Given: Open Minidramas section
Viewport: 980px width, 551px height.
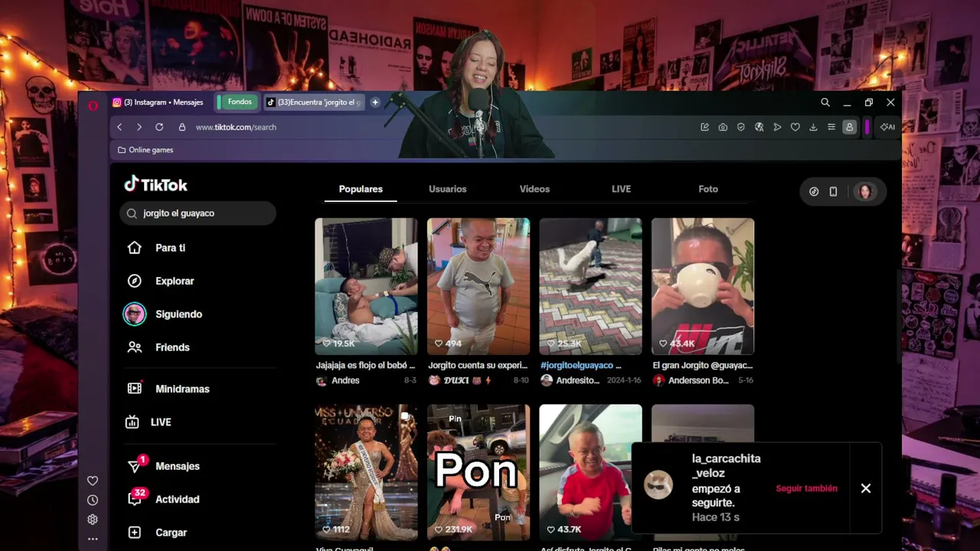Looking at the screenshot, I should pyautogui.click(x=168, y=389).
